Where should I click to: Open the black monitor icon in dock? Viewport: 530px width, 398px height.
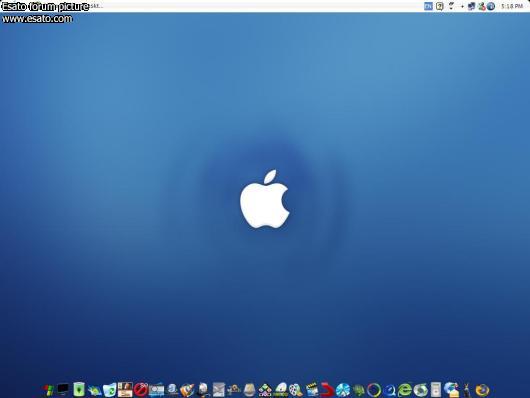(x=63, y=390)
